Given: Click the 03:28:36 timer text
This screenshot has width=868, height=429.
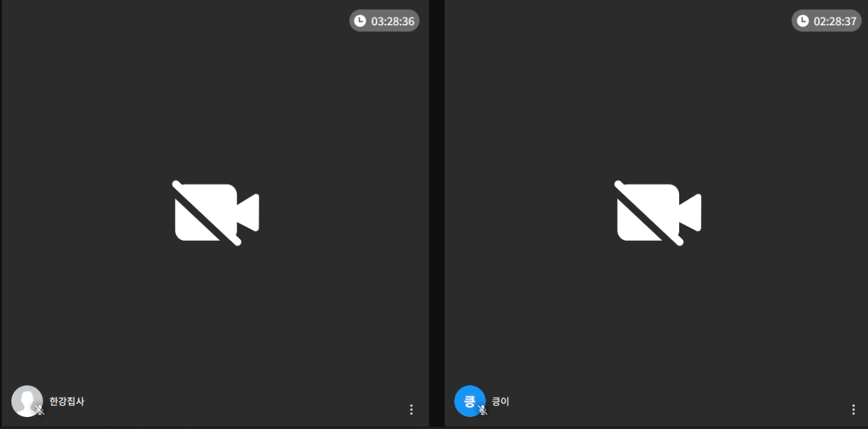Looking at the screenshot, I should coord(392,21).
